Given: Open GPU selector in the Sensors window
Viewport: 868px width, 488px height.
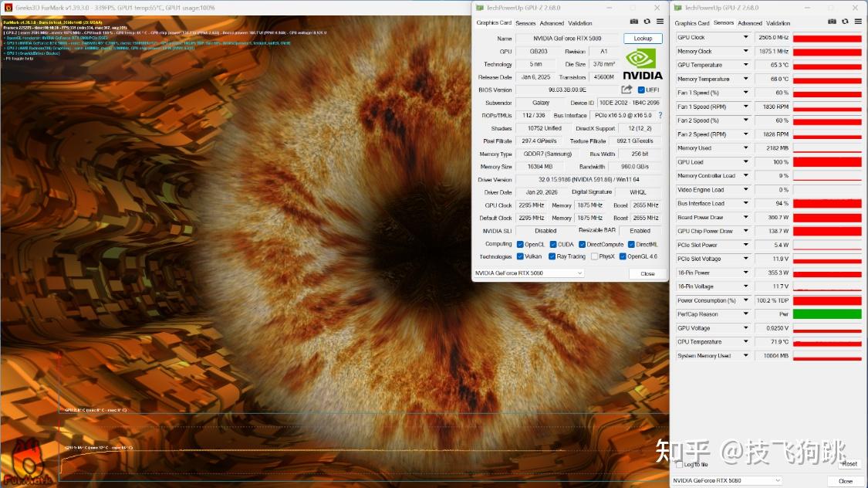Looking at the screenshot, I should tap(727, 480).
